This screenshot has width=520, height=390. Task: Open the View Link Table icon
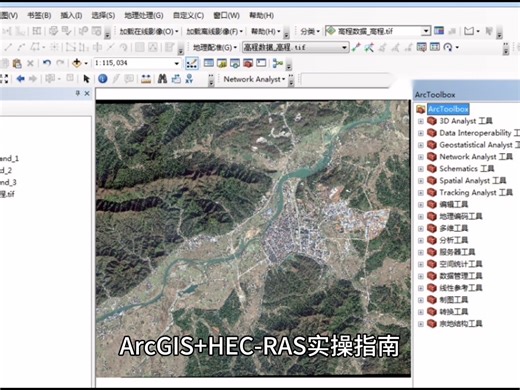tap(435, 47)
